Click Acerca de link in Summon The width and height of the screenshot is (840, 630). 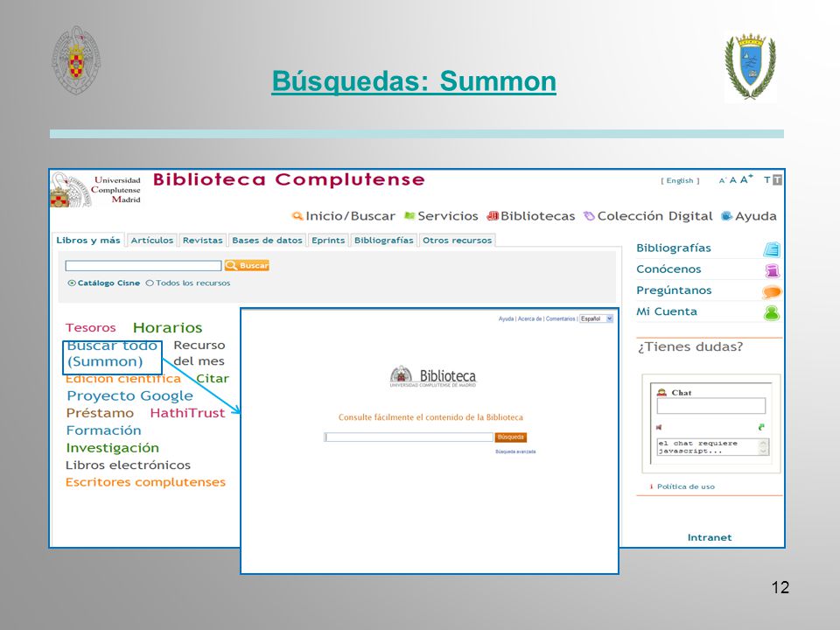529,318
